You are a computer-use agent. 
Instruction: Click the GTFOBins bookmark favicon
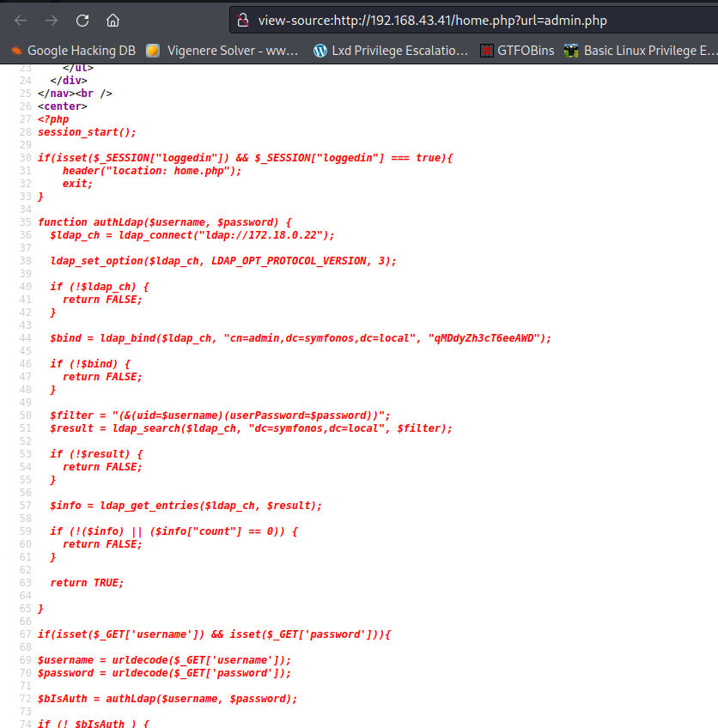click(486, 51)
